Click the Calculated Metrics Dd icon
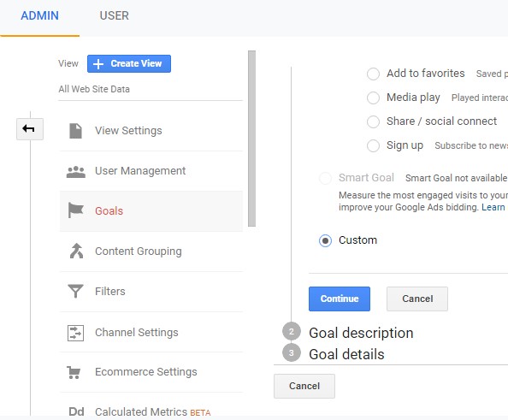 76,411
